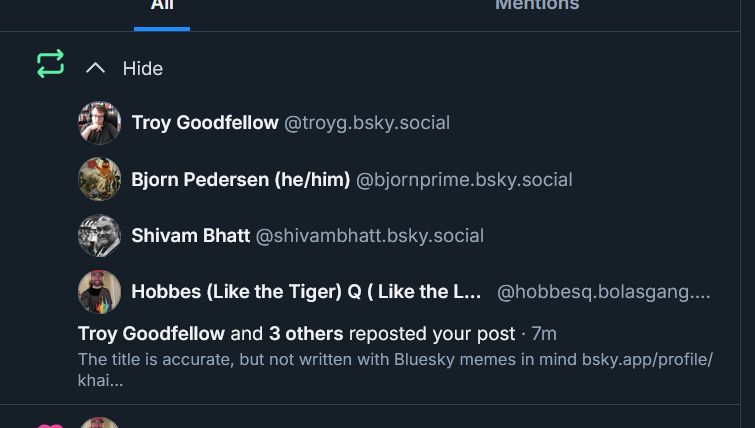Image resolution: width=755 pixels, height=428 pixels.
Task: Click the Troy Goodfellow name in the reposter list
Action: (x=205, y=123)
